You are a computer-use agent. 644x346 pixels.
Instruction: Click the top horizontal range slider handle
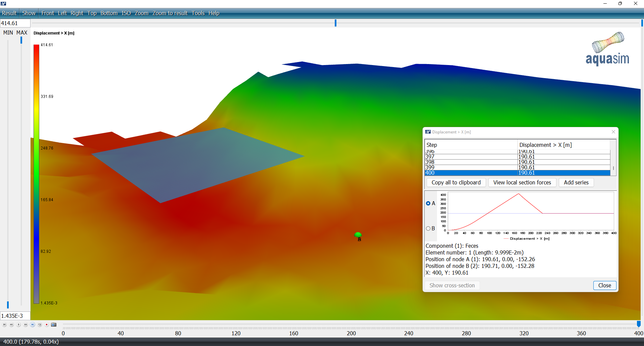point(335,23)
